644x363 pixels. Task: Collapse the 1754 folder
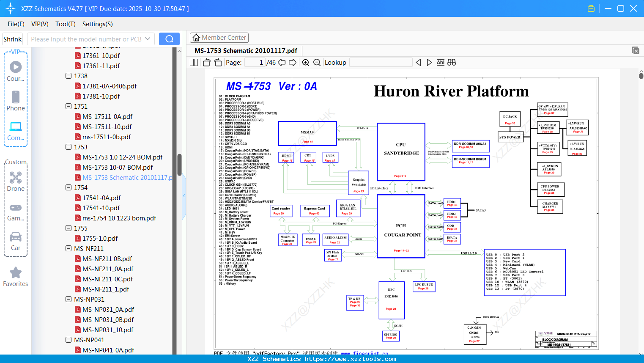coord(69,188)
